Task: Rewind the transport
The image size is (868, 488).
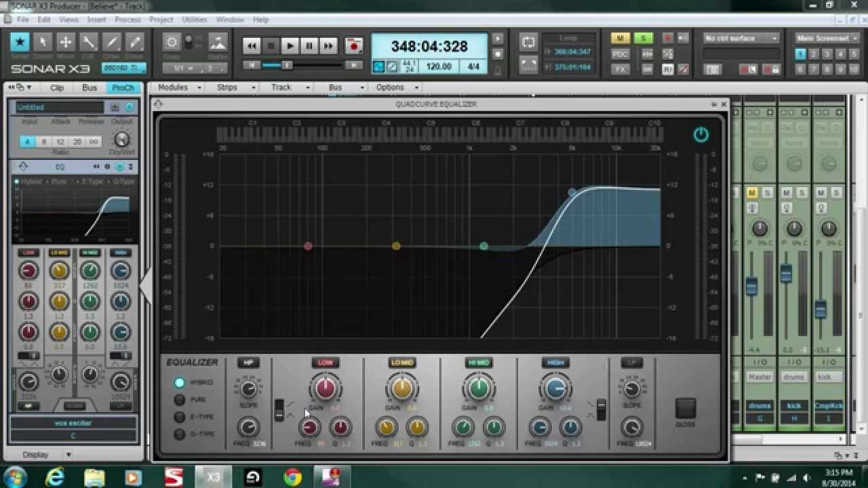Action: [x=252, y=46]
